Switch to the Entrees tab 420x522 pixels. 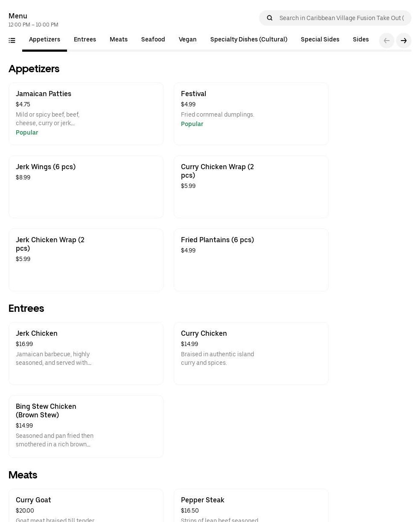(85, 40)
